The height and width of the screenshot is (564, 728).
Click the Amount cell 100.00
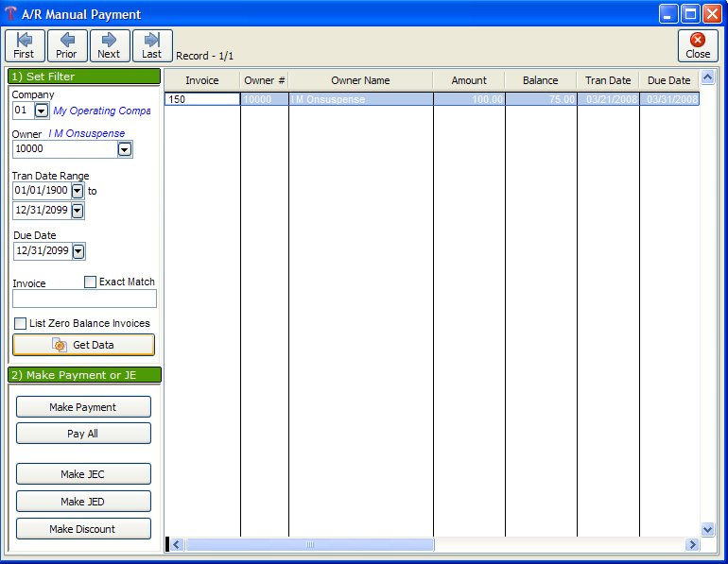(469, 99)
